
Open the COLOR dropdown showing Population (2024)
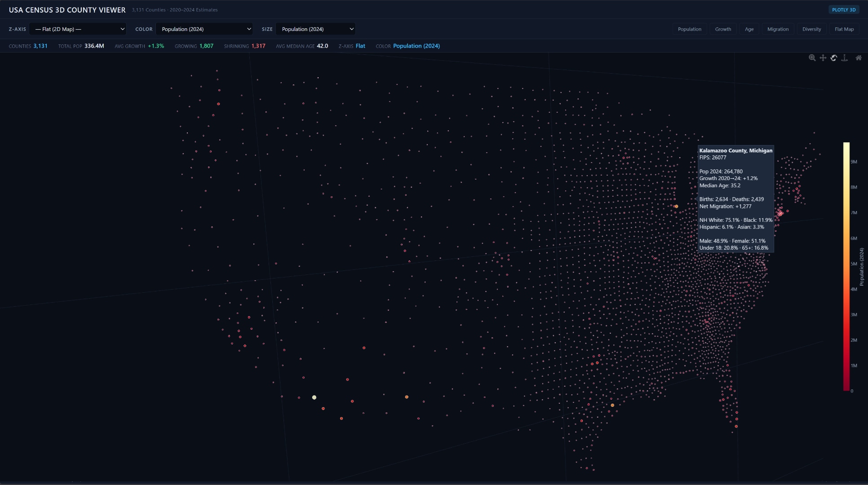(x=204, y=29)
